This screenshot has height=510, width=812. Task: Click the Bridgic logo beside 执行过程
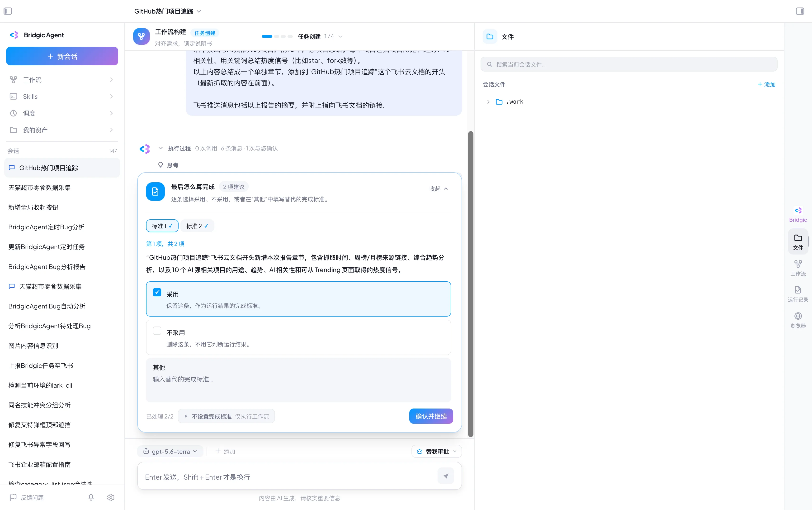coord(145,149)
